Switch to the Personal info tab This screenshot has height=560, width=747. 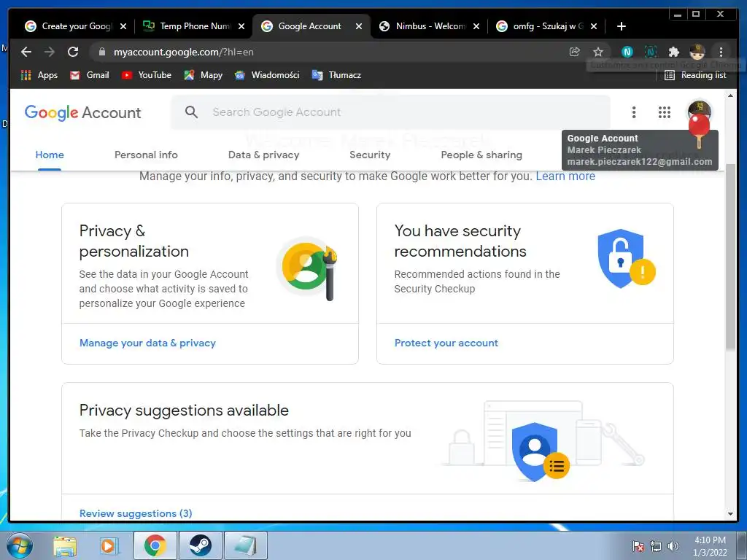coord(146,155)
